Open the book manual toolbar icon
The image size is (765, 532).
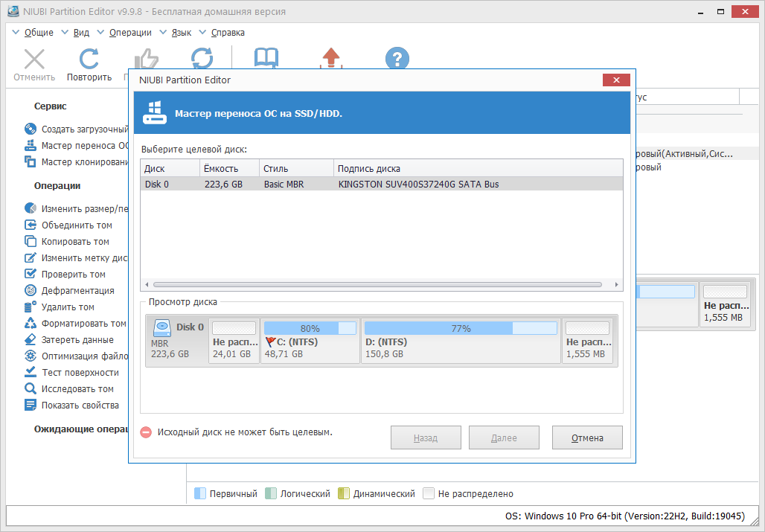pos(266,57)
